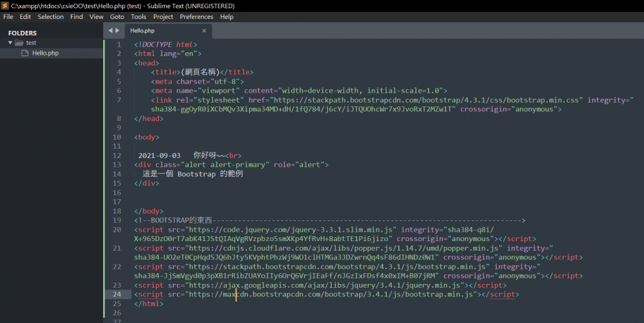The height and width of the screenshot is (323, 644).
Task: Open Hello.php from the sidebar
Action: pyautogui.click(x=45, y=53)
